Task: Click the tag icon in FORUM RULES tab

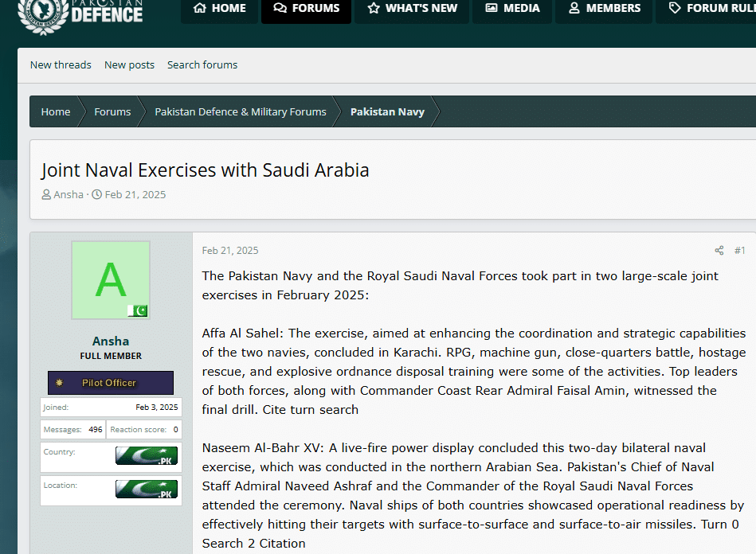Action: [675, 8]
